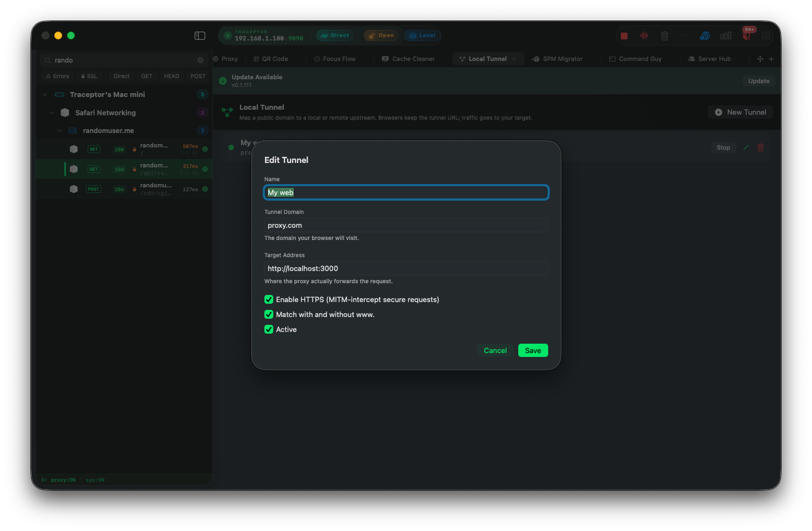This screenshot has width=812, height=531.
Task: Uncheck Enable HTTPS MITM-intercept checkbox
Action: pos(269,299)
